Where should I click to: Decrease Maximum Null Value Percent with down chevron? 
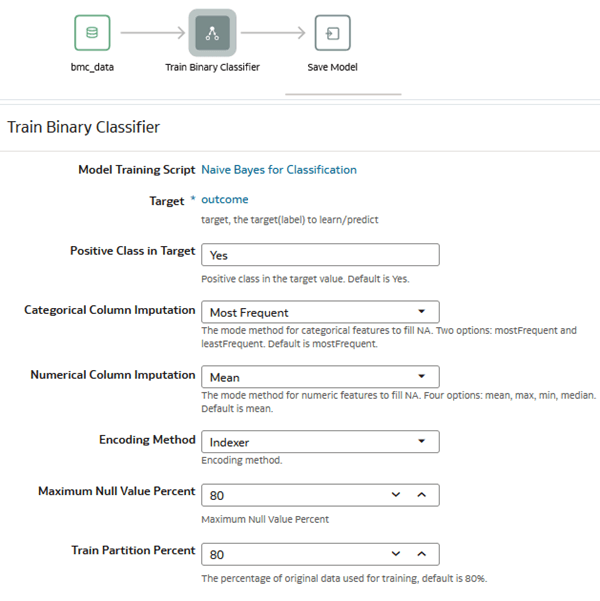396,495
